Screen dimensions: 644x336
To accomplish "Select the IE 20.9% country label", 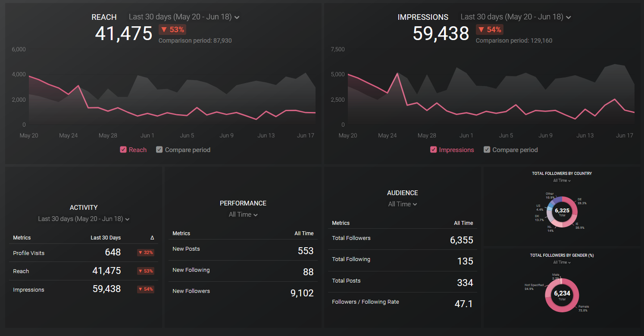I will coord(580,226).
